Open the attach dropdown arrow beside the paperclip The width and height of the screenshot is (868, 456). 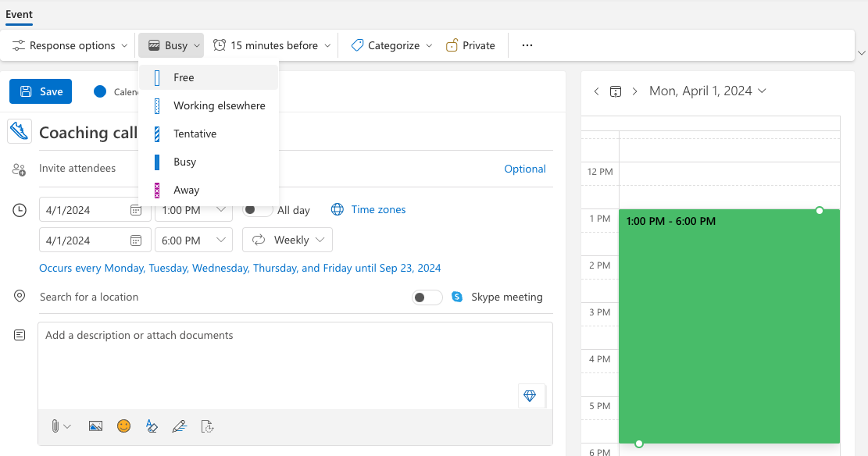(x=67, y=426)
